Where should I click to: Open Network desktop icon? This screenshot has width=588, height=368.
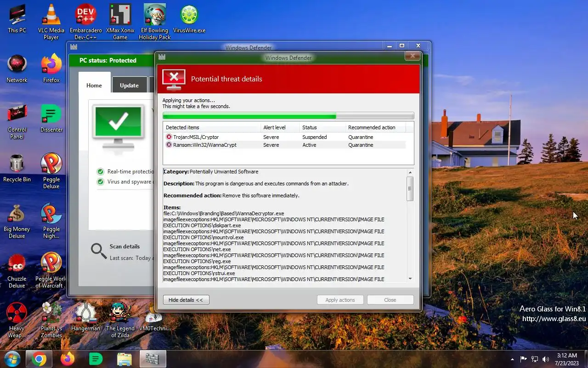[x=17, y=69]
